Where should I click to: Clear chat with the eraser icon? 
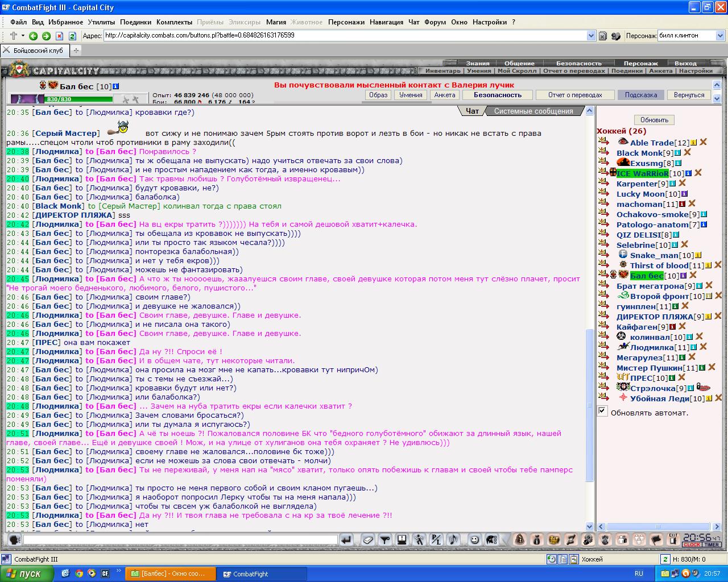pos(368,539)
